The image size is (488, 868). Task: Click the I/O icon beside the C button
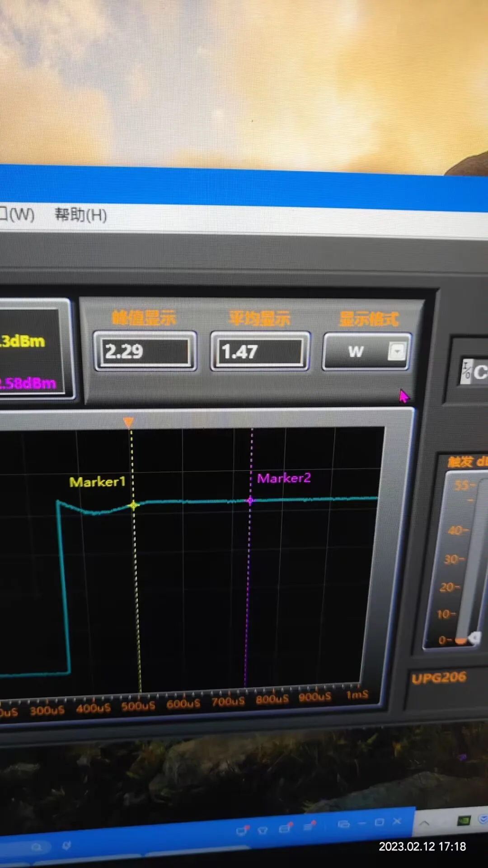[x=466, y=372]
